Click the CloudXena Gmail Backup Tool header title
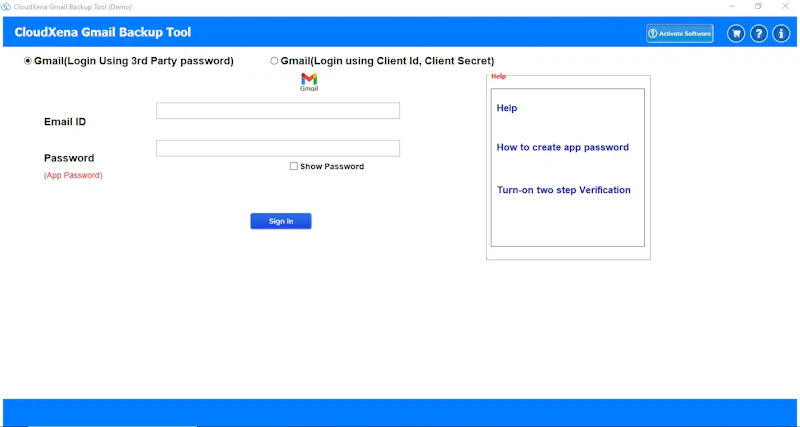The width and height of the screenshot is (800, 427). pos(103,33)
